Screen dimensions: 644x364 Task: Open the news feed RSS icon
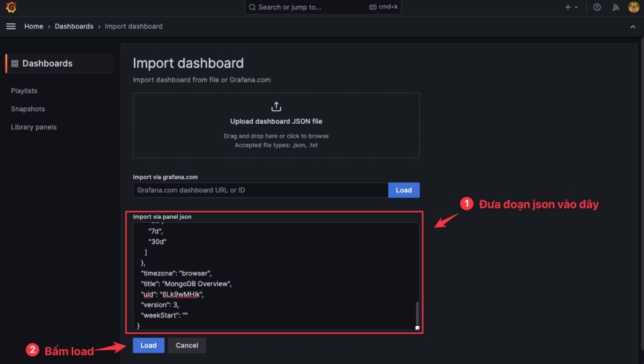(x=615, y=7)
